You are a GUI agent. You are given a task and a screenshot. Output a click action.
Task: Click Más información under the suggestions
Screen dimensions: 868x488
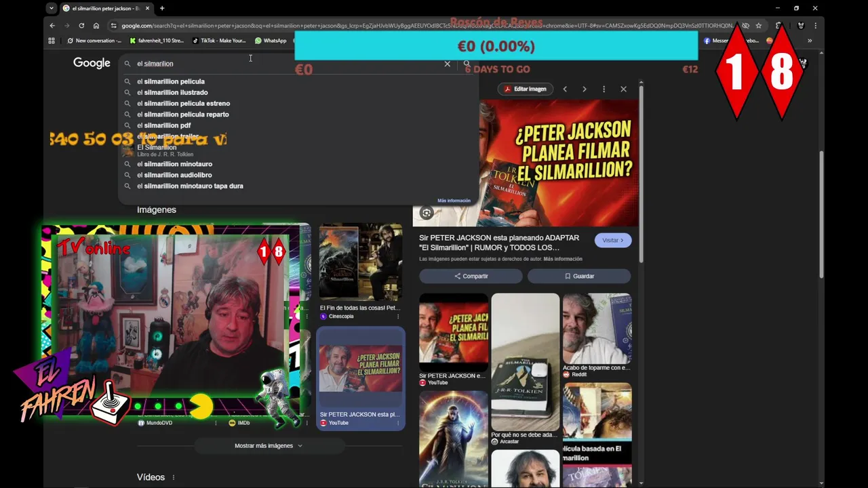(x=454, y=201)
